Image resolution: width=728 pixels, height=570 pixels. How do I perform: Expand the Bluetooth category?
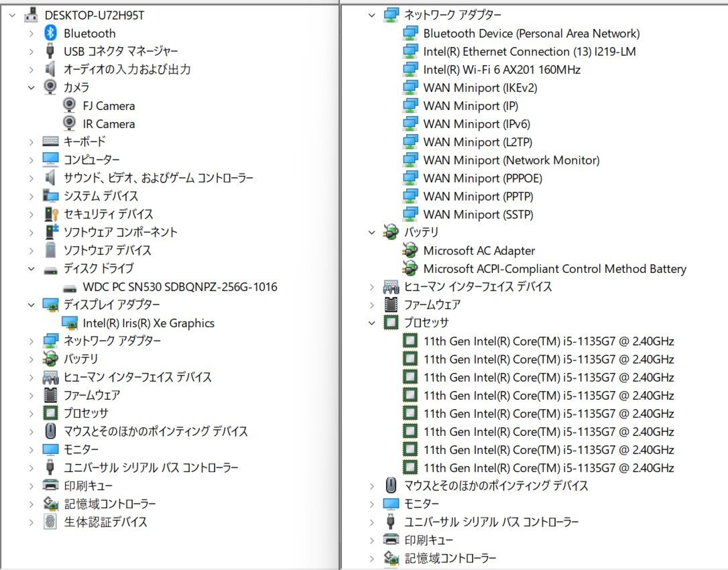point(31,34)
